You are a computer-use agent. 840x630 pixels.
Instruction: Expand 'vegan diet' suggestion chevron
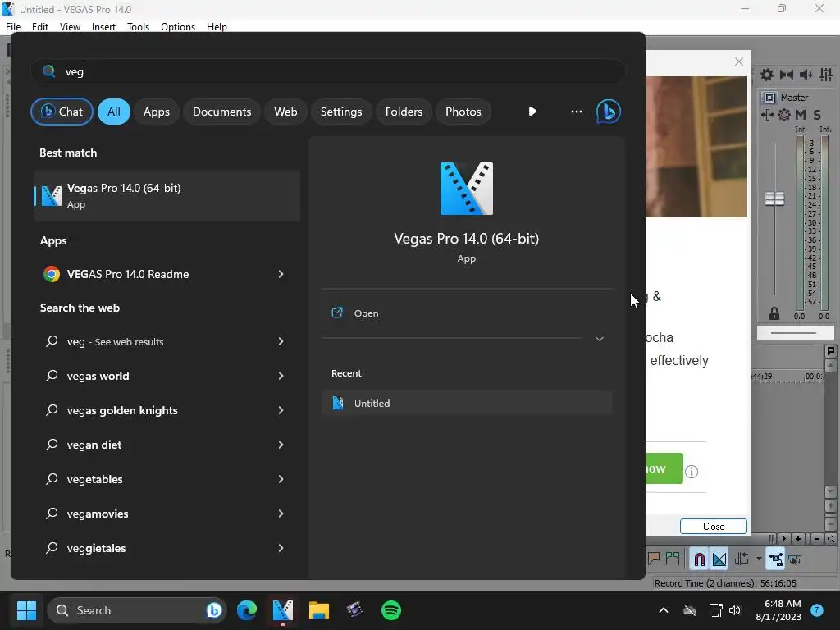tap(281, 445)
